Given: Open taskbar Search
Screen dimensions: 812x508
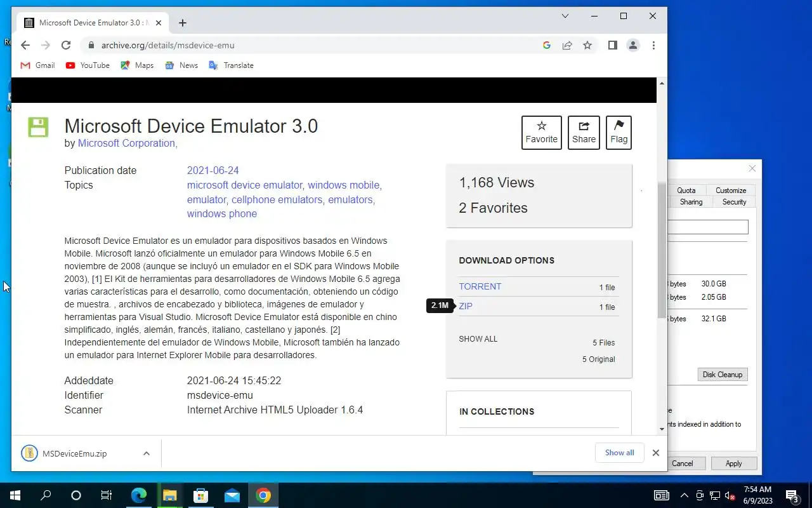Looking at the screenshot, I should point(46,495).
